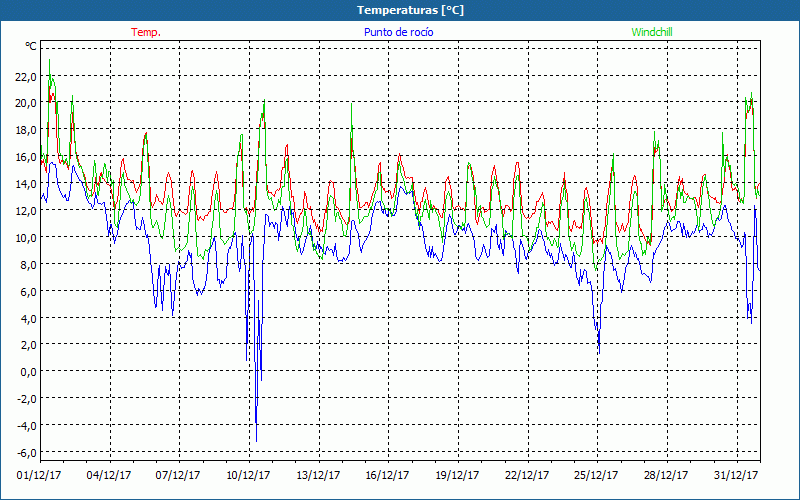Click the Punto de rocío legend label

pyautogui.click(x=398, y=32)
